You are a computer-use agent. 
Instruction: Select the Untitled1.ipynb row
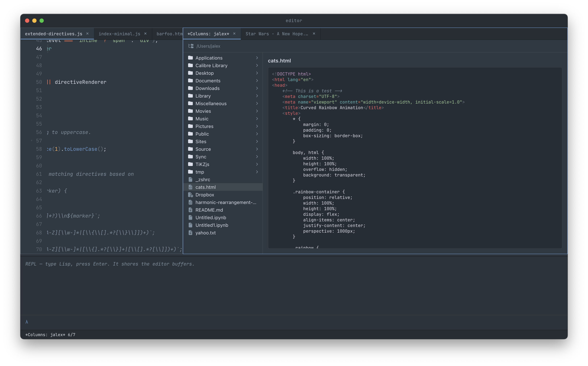tap(223, 225)
